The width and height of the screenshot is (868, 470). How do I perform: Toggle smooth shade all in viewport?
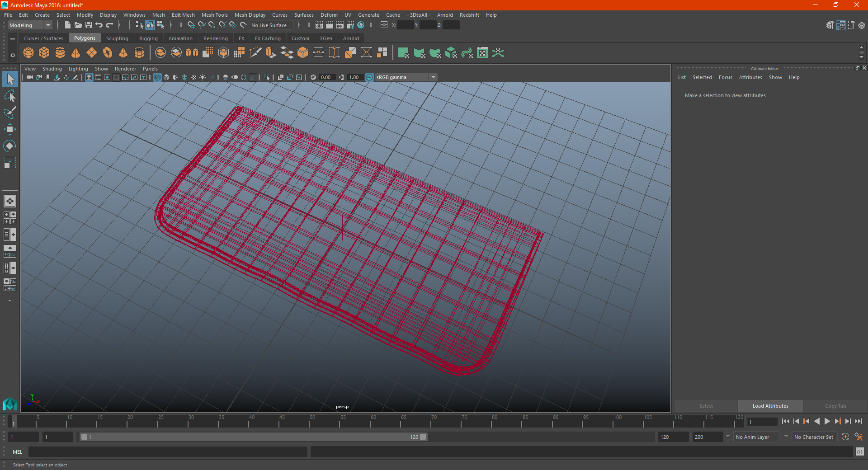pyautogui.click(x=166, y=77)
